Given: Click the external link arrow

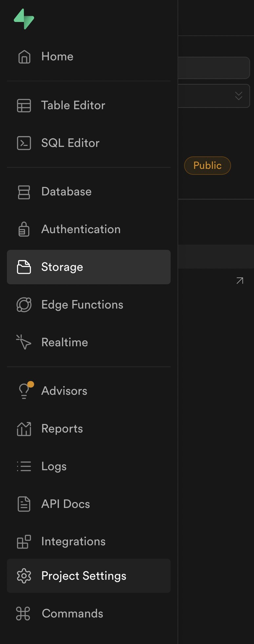Looking at the screenshot, I should click(x=240, y=280).
